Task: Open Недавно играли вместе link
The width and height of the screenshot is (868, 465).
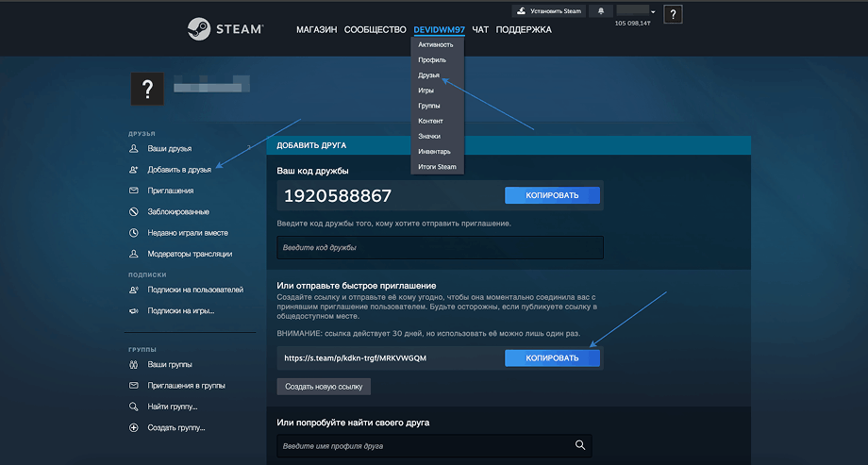Action: 188,233
